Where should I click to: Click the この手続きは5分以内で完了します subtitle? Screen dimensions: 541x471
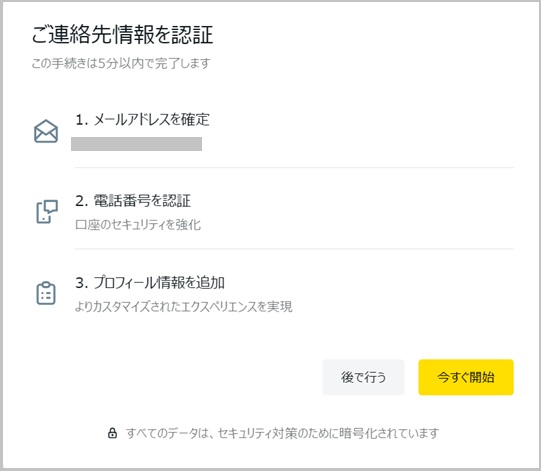click(x=121, y=63)
